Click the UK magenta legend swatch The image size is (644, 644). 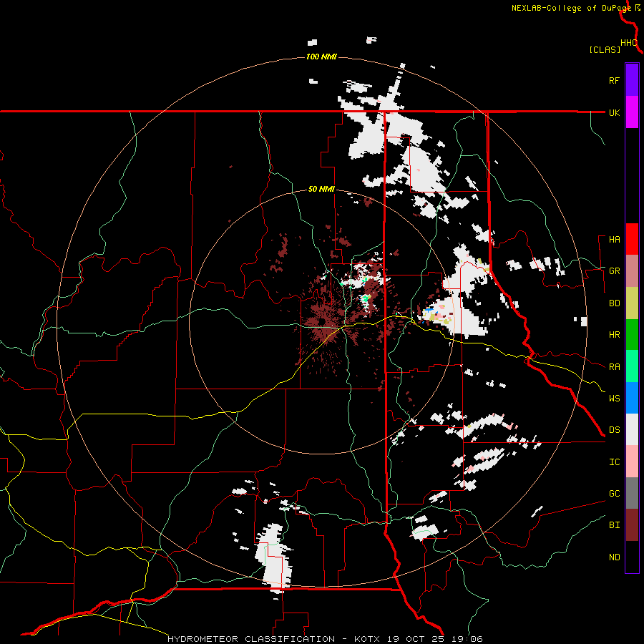click(x=632, y=112)
